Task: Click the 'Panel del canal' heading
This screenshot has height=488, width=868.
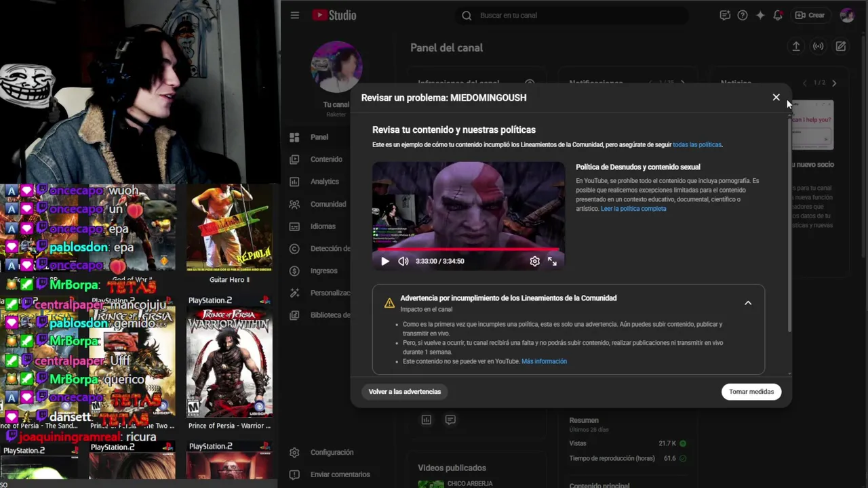Action: 446,48
